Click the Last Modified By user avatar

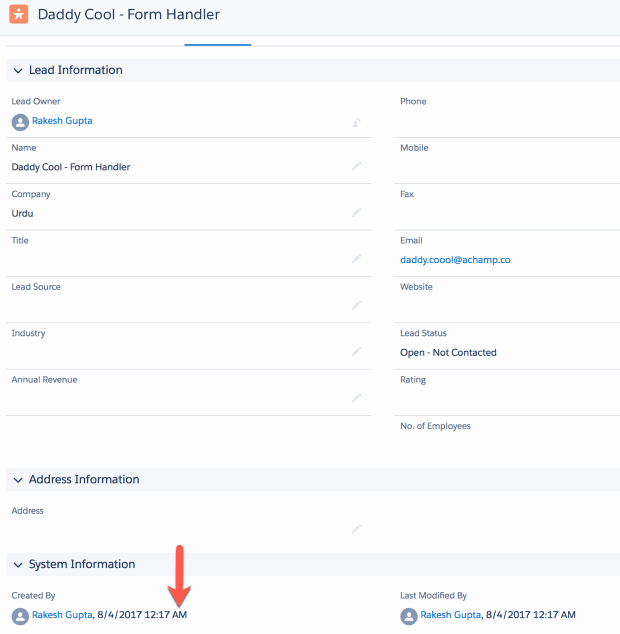pos(408,616)
